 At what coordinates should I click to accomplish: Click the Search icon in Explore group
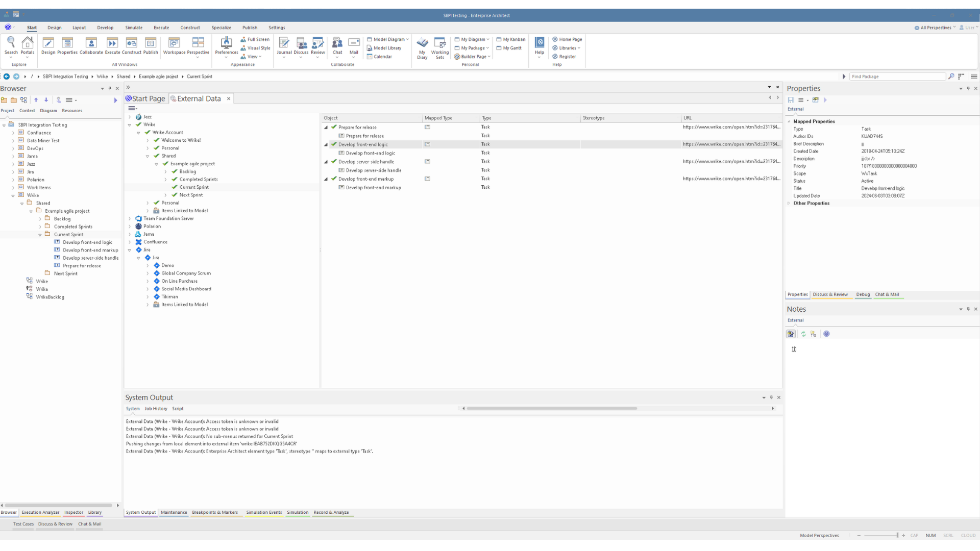(x=11, y=45)
